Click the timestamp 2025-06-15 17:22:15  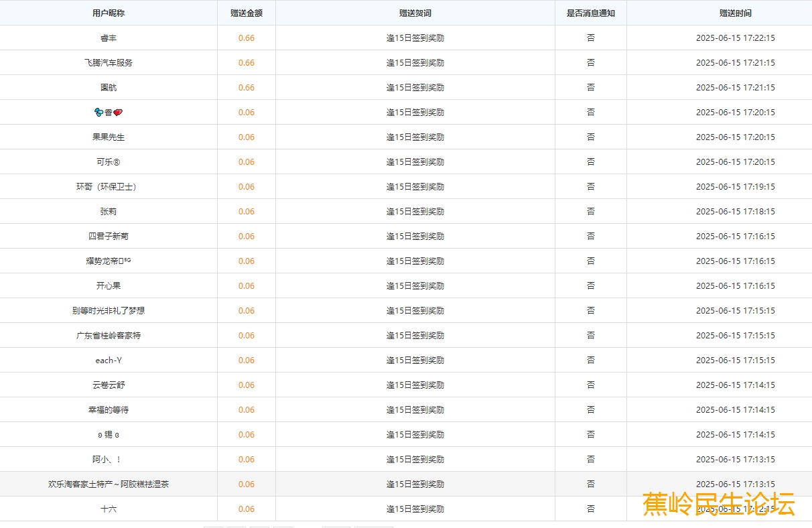pyautogui.click(x=735, y=38)
